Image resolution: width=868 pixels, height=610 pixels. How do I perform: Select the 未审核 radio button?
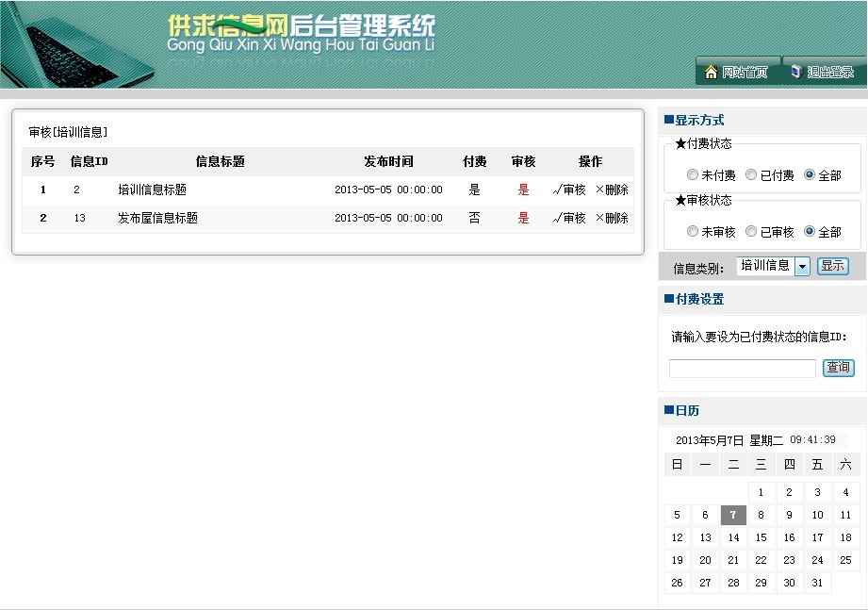(693, 232)
